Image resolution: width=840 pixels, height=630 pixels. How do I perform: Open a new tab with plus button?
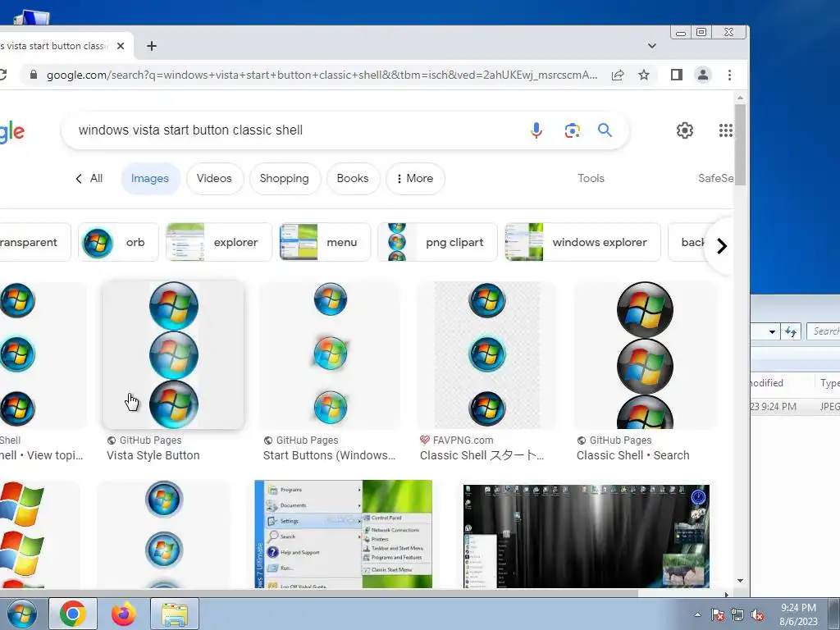click(152, 46)
